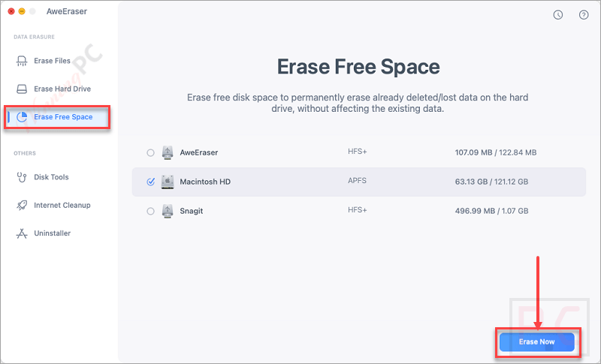This screenshot has height=364, width=601.
Task: Click the AweEraser volume name
Action: tap(199, 152)
